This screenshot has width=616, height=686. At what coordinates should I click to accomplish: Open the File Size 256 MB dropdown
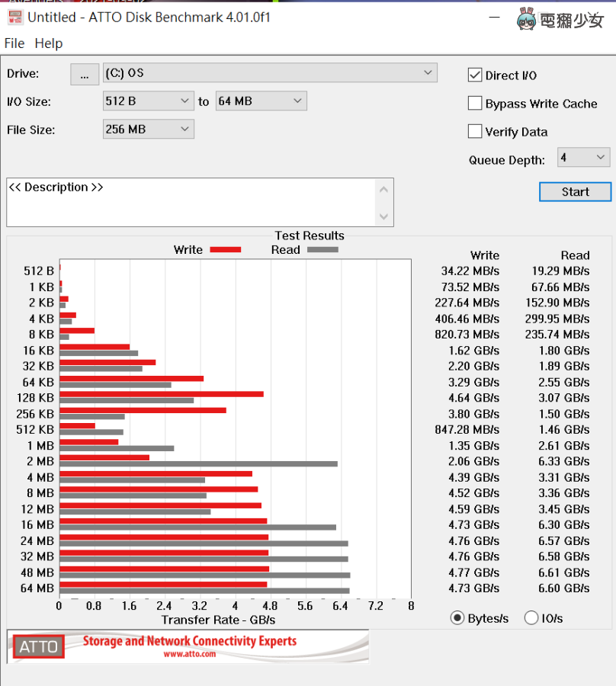[149, 130]
